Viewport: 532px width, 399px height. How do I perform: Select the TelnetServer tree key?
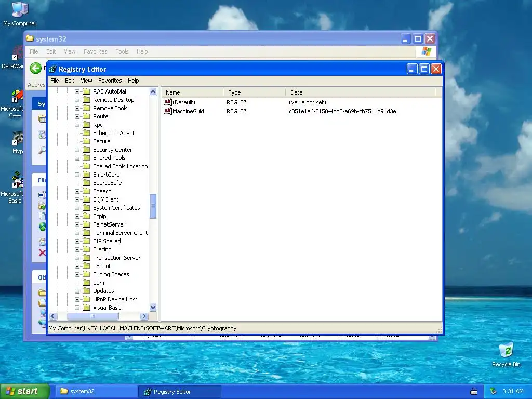[x=109, y=224]
